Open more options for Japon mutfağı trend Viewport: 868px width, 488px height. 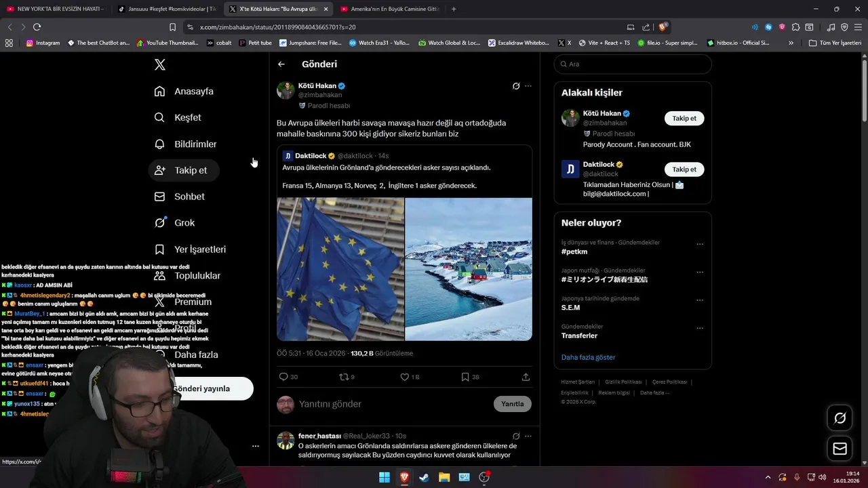point(700,272)
